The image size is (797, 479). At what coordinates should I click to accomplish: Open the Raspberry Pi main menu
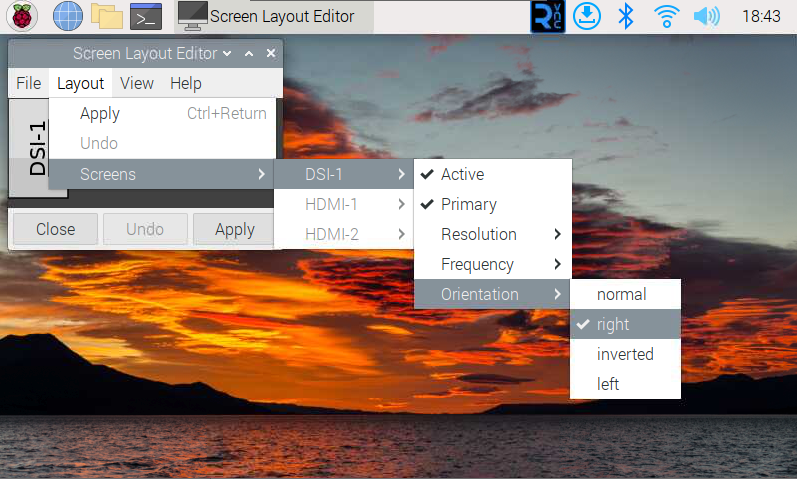tap(22, 16)
